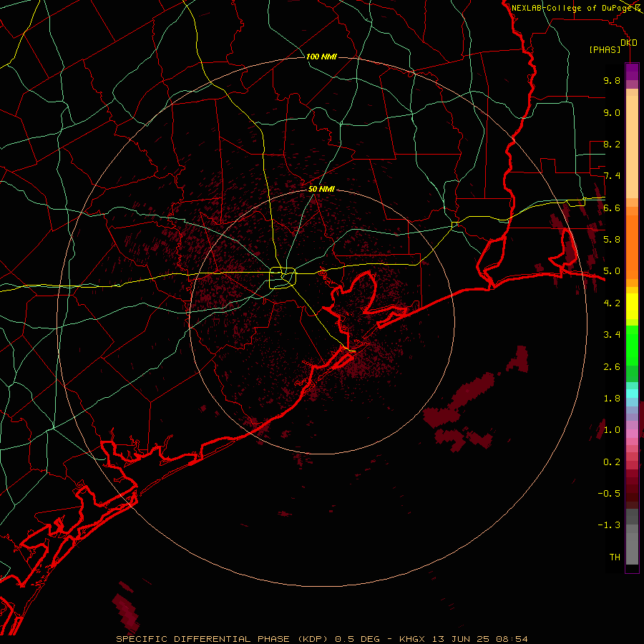Click the 6.6 value on the scale

pos(612,208)
